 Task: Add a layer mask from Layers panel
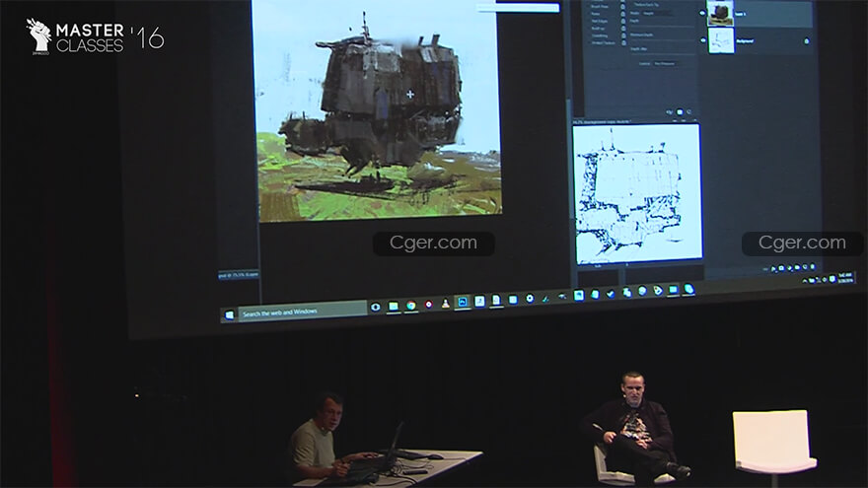click(x=781, y=268)
